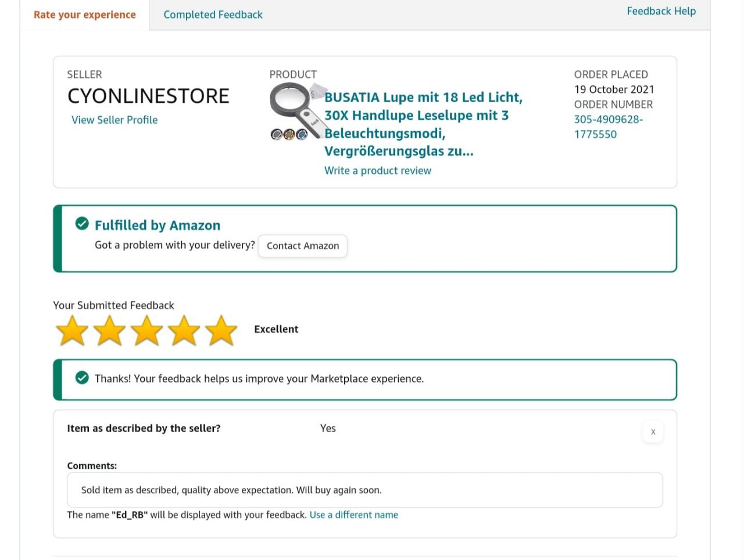Screen dimensions: 744x560
Task: Open the BUSATIA Lupe product title link
Action: pyautogui.click(x=424, y=124)
